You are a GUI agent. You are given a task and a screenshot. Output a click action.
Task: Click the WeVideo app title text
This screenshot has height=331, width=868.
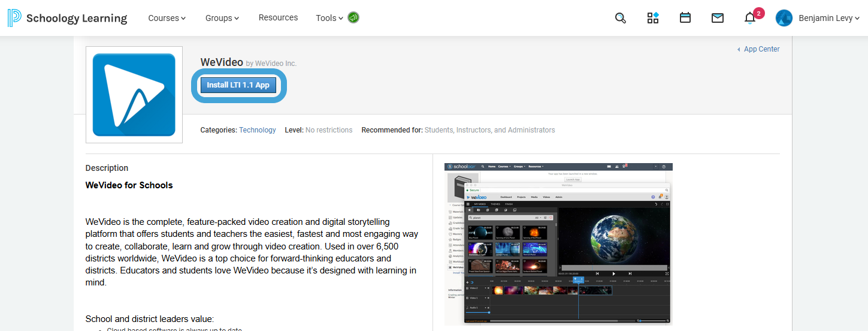pyautogui.click(x=222, y=62)
